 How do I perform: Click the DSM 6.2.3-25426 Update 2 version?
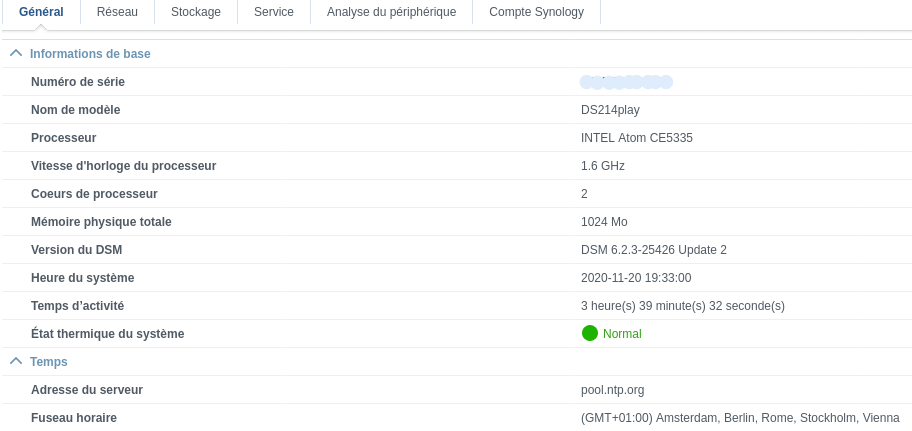(653, 250)
